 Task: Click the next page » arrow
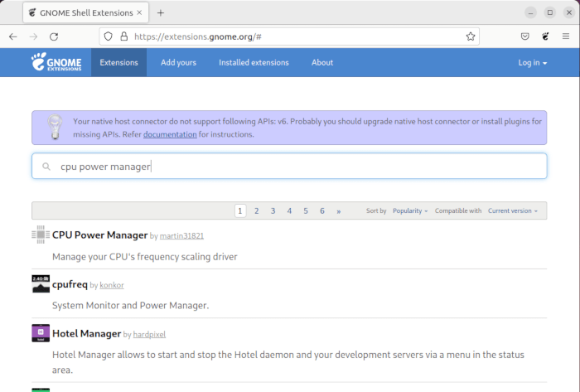338,211
